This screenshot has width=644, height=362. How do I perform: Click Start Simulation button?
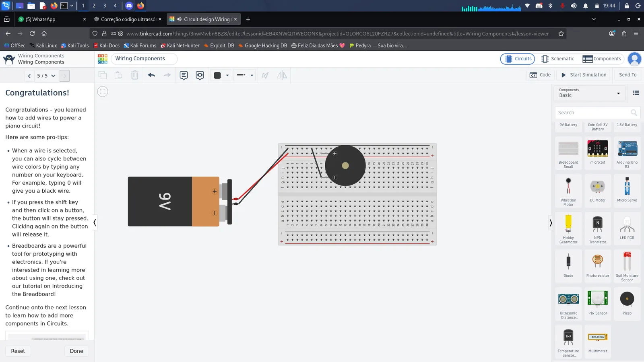[584, 75]
